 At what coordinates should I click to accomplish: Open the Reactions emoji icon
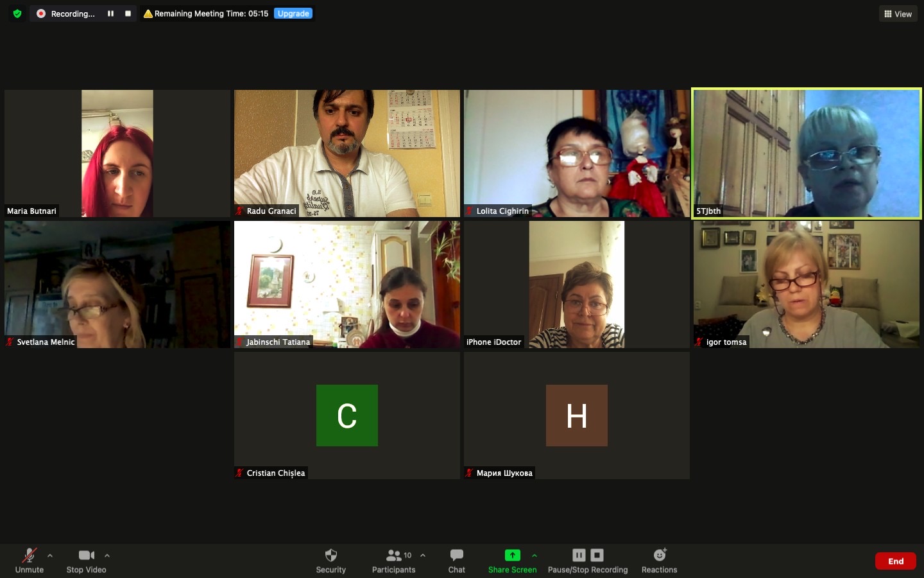pos(659,556)
